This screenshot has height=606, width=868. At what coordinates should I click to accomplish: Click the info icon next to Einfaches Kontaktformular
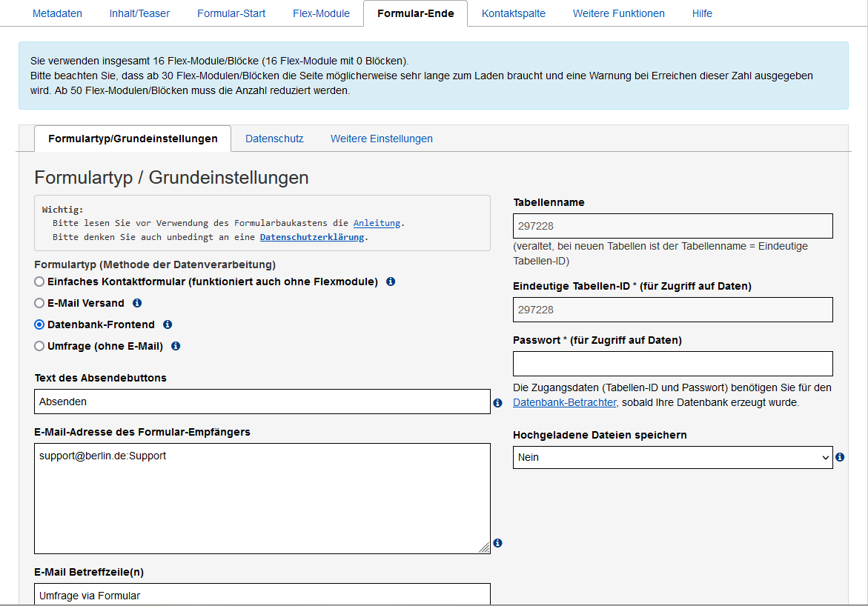point(391,282)
